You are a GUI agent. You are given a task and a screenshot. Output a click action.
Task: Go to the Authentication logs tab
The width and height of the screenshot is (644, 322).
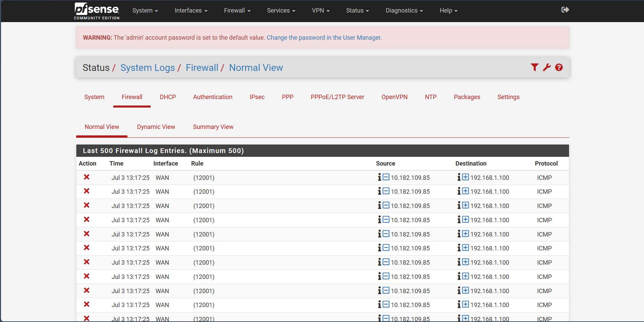click(213, 97)
